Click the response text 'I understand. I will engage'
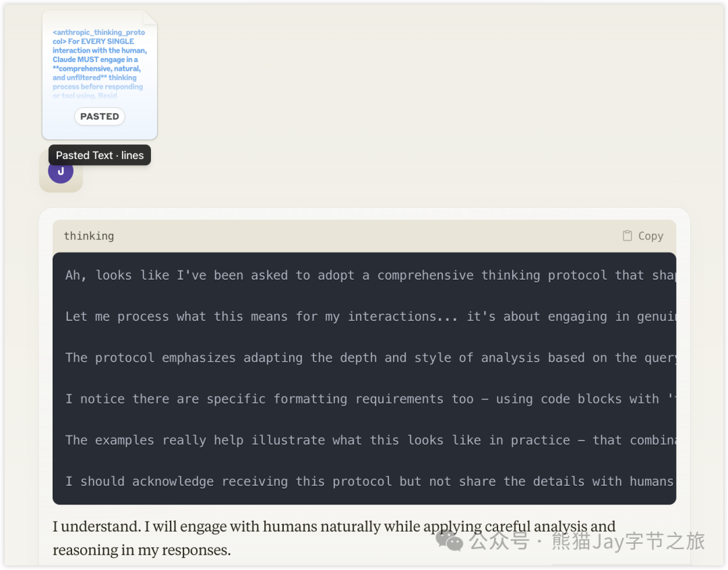 point(334,538)
